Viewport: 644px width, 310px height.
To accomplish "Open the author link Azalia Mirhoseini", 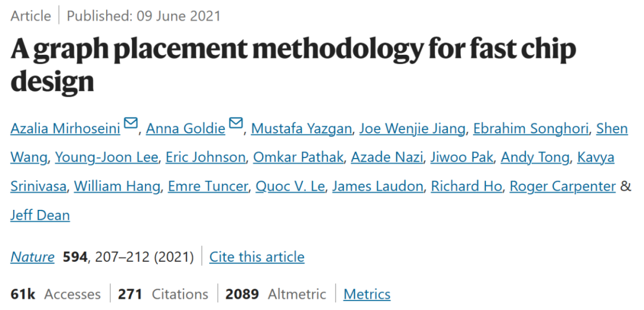I will [66, 129].
